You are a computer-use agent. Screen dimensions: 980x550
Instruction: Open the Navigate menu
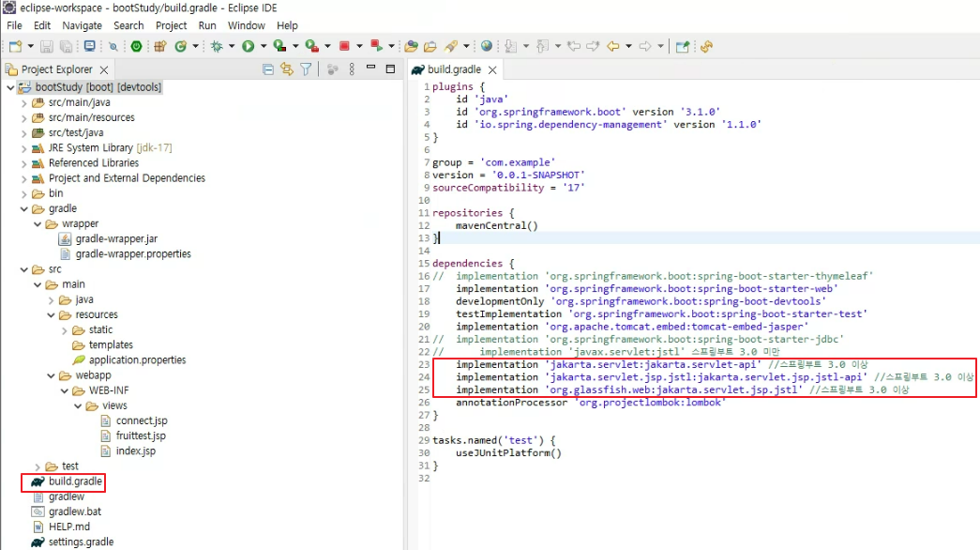[82, 25]
